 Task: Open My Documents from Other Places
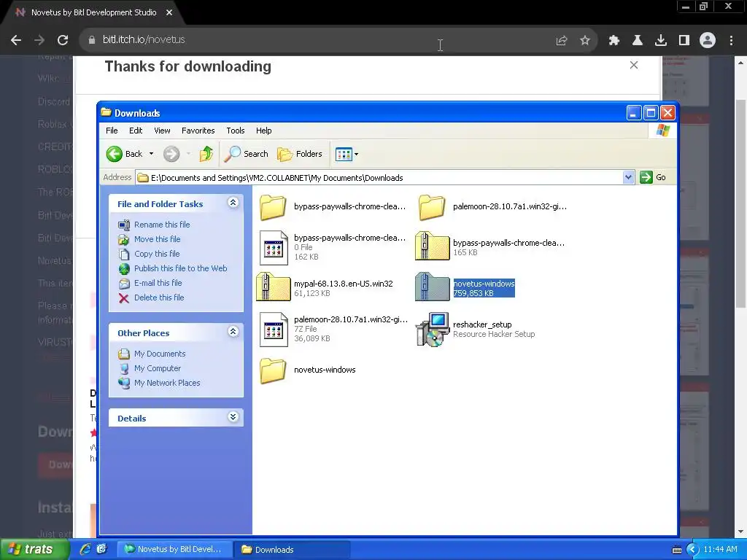[160, 354]
